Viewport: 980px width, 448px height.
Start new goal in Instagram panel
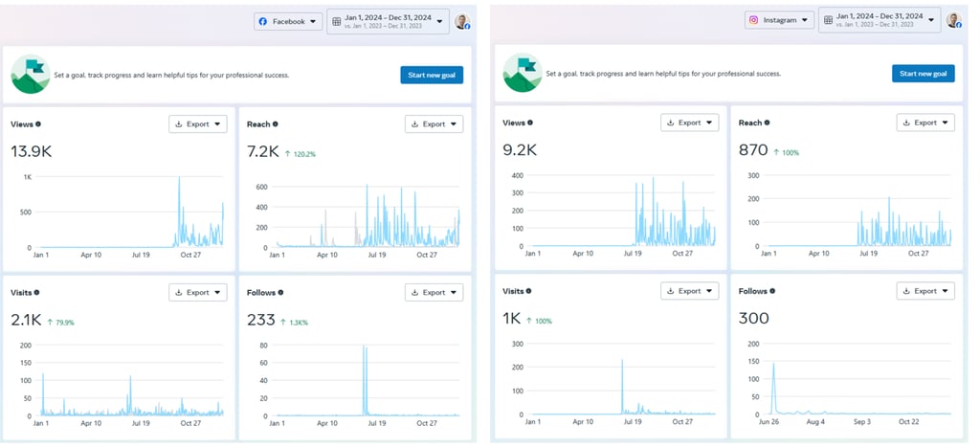[923, 74]
